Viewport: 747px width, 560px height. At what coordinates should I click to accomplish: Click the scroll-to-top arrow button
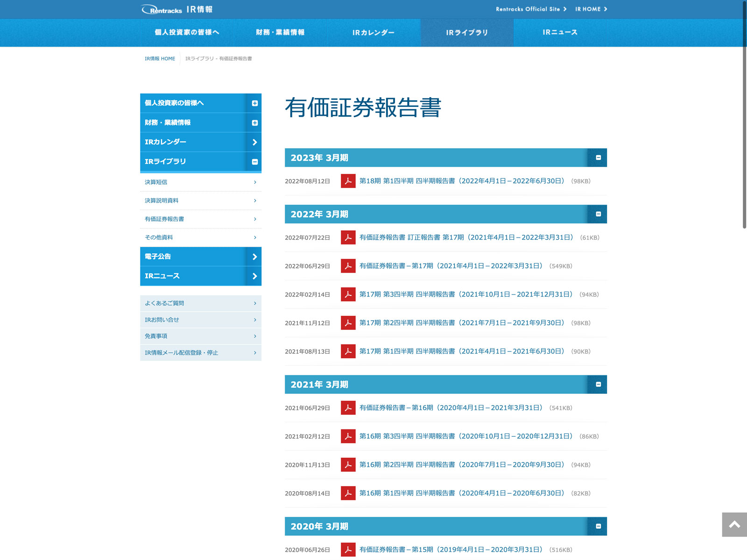point(734,525)
